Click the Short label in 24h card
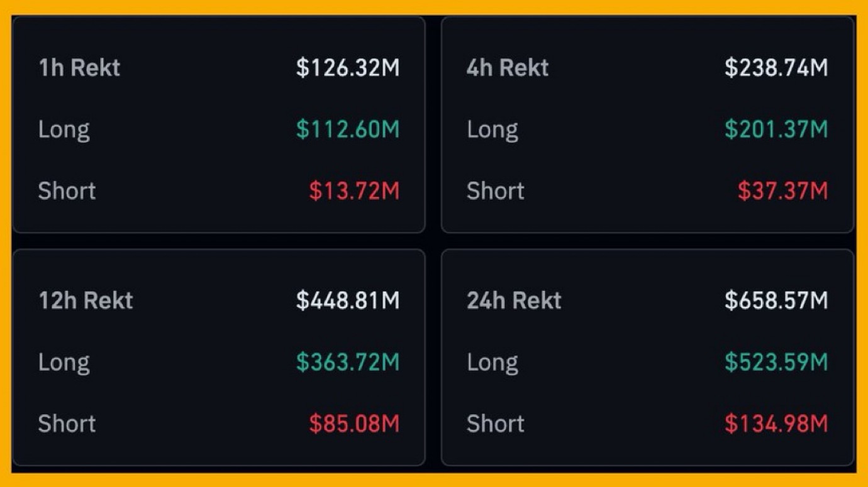Viewport: 868px width, 487px height. coord(496,424)
